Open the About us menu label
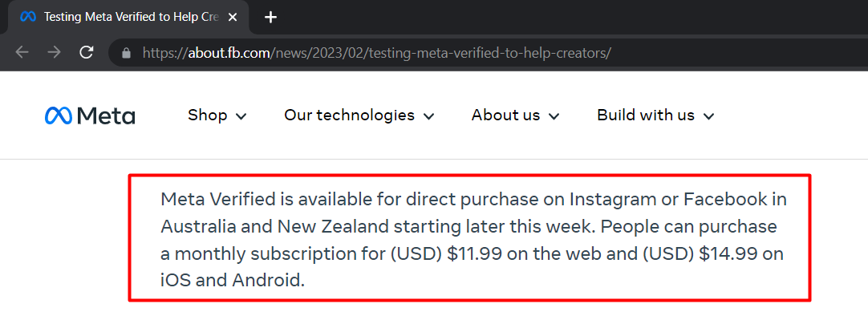Image resolution: width=868 pixels, height=316 pixels. (506, 115)
